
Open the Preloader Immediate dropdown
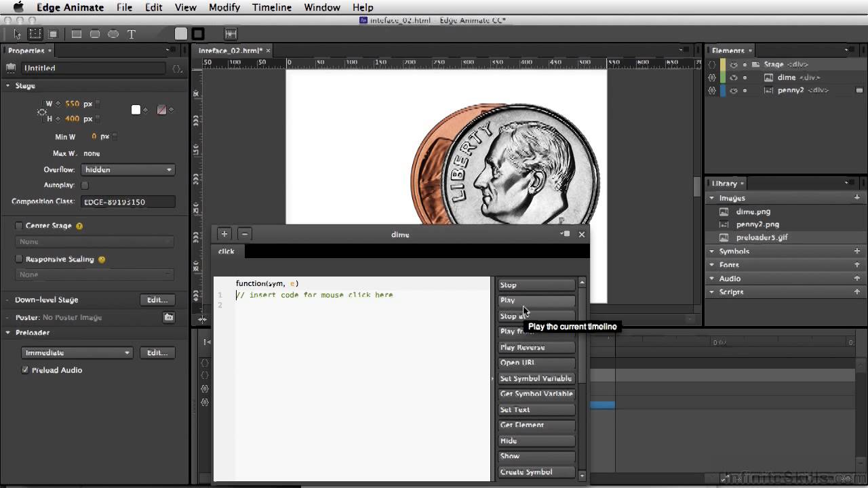coord(77,353)
